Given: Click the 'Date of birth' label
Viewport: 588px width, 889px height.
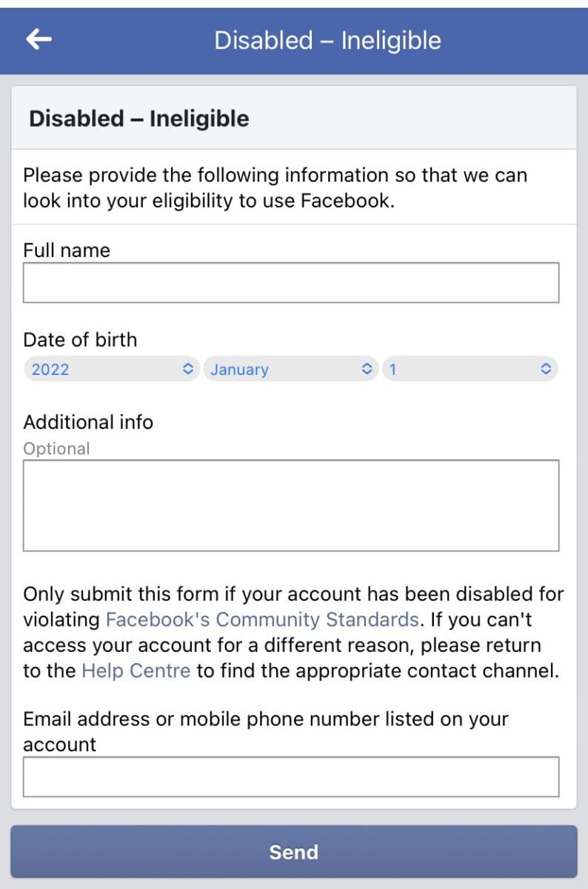Looking at the screenshot, I should pyautogui.click(x=80, y=340).
